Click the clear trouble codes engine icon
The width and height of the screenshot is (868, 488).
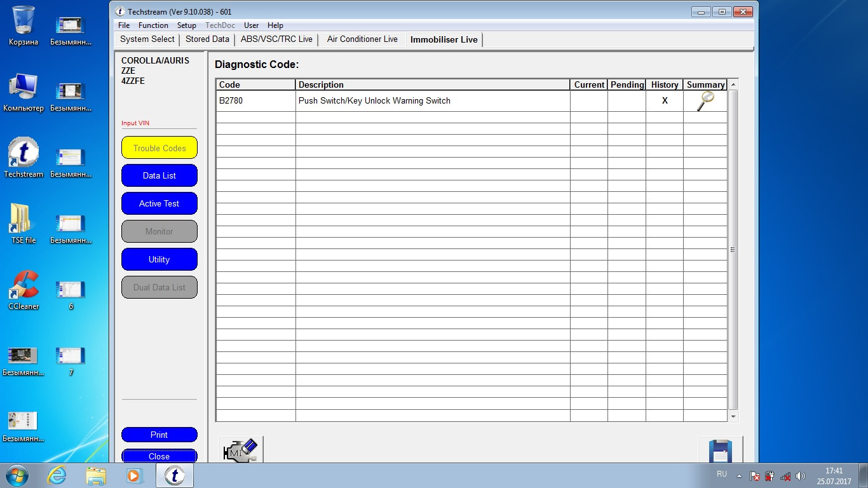[241, 450]
